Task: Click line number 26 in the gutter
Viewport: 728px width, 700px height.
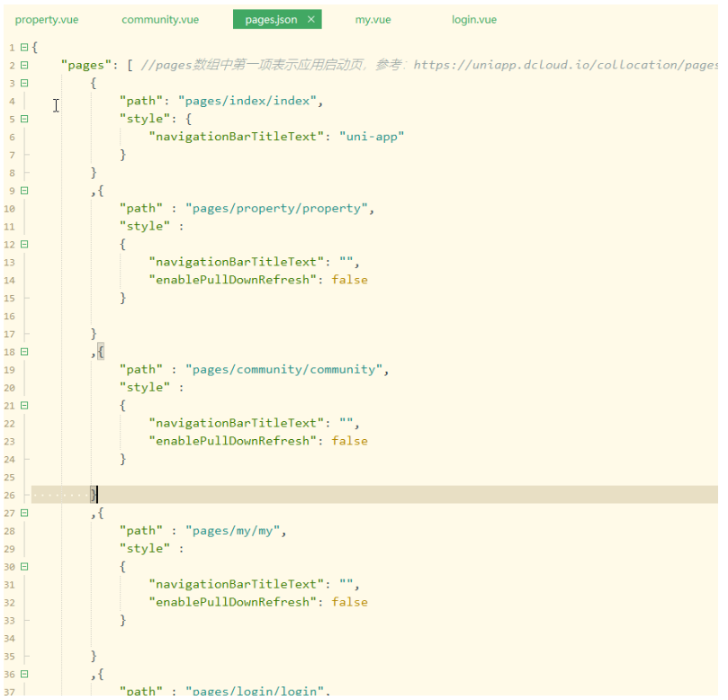Action: coord(10,495)
